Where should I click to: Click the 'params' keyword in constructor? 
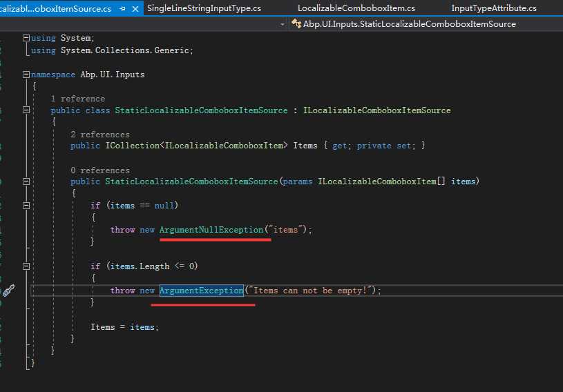click(x=298, y=182)
